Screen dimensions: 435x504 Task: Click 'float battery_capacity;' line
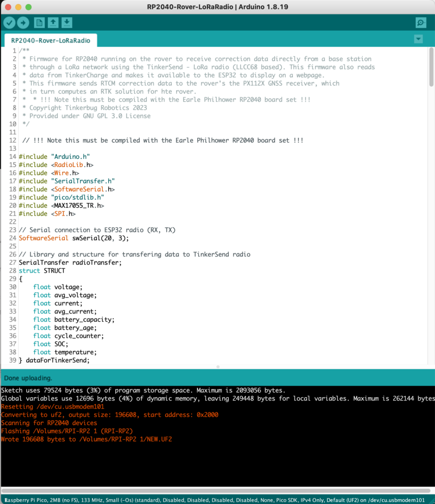point(74,319)
